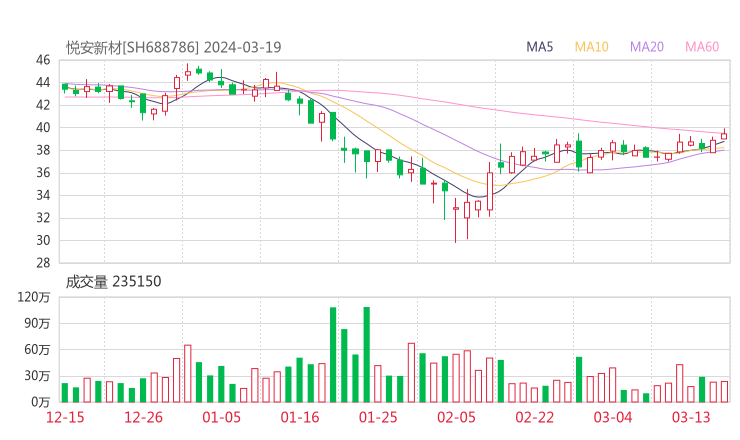The width and height of the screenshot is (740, 440).
Task: Click the MA5 legend label
Action: pos(539,47)
